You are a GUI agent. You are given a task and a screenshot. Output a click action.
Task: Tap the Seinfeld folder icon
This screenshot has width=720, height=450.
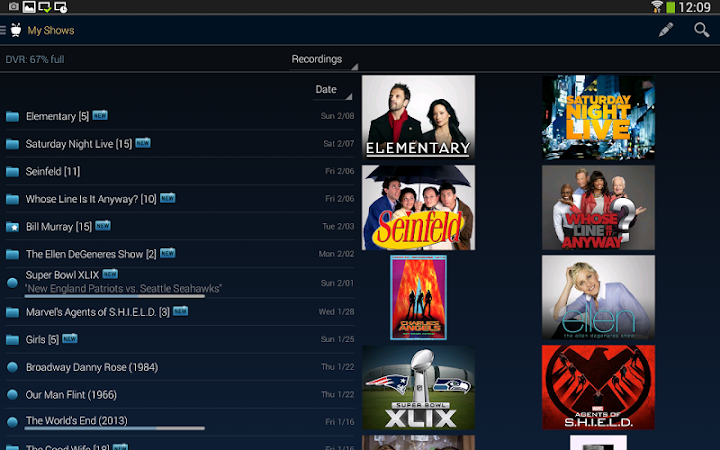click(x=12, y=172)
